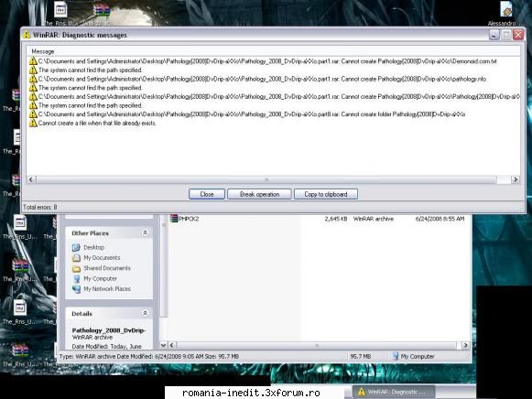The width and height of the screenshot is (532, 399).
Task: Select the text file desktop icon at top
Action: [x=60, y=10]
